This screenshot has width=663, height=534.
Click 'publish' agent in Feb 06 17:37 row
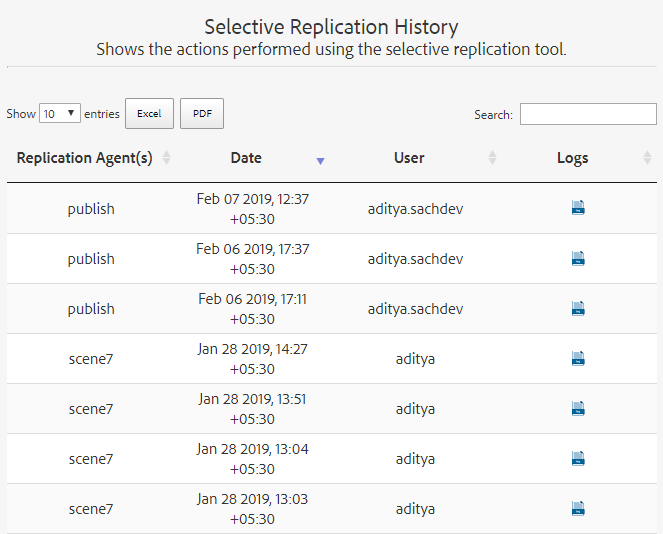coord(91,259)
